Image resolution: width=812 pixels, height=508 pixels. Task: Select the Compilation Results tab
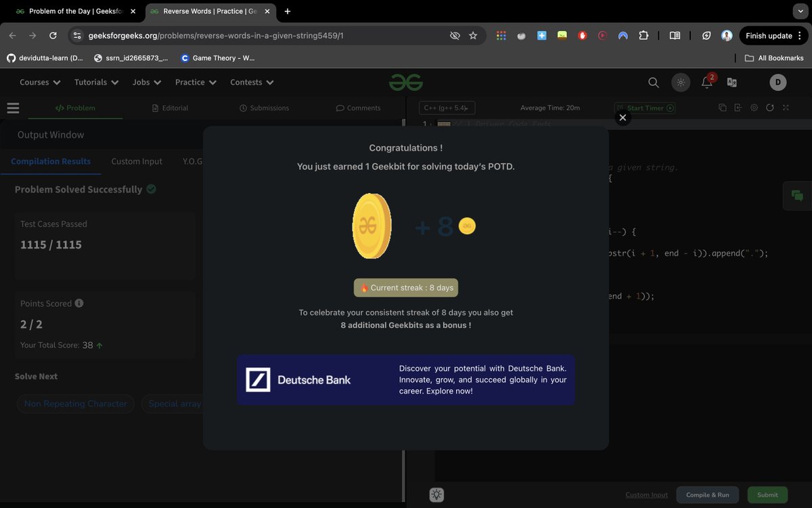click(51, 161)
